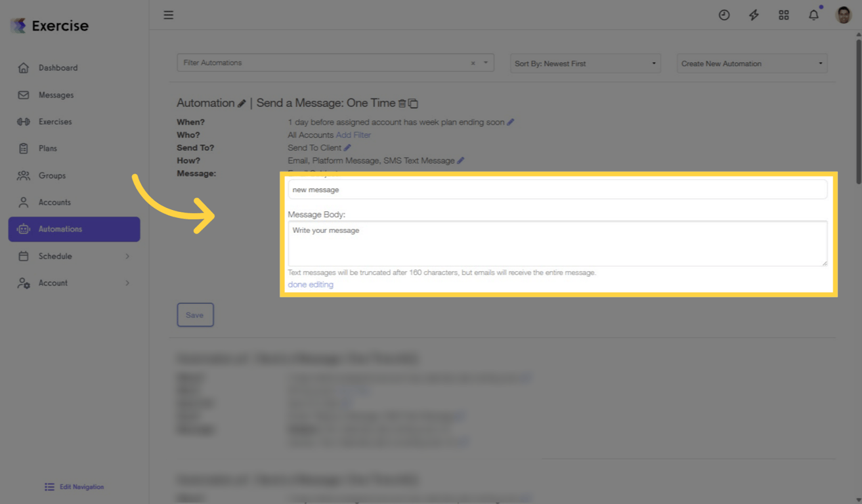Open the Sort By Newest First dropdown
This screenshot has width=862, height=504.
tap(584, 63)
